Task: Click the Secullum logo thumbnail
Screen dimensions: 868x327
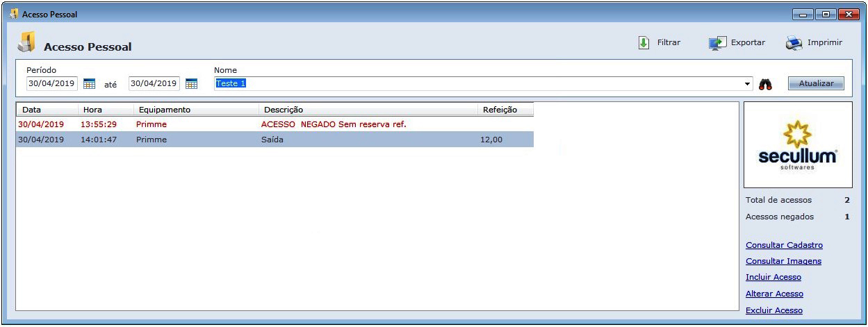Action: point(798,145)
